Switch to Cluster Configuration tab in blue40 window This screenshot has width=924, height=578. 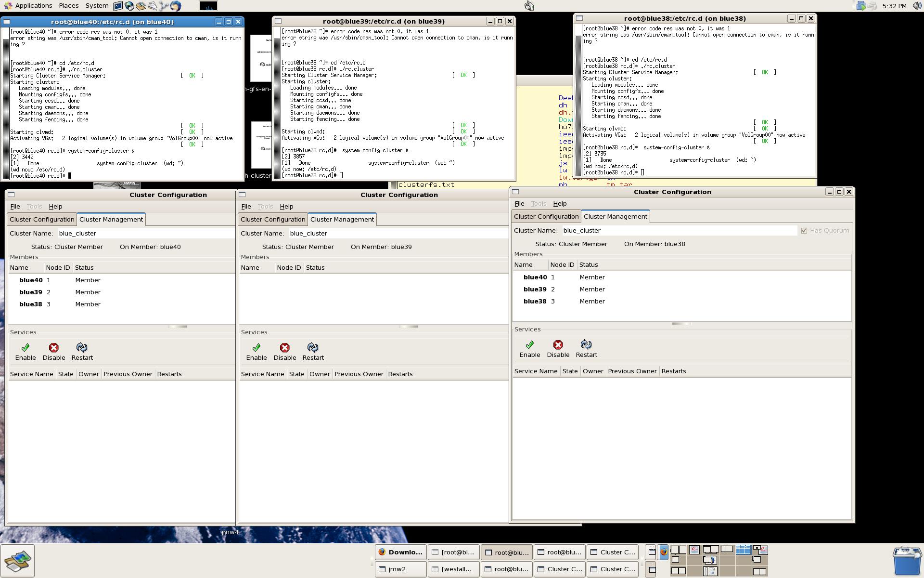click(42, 220)
